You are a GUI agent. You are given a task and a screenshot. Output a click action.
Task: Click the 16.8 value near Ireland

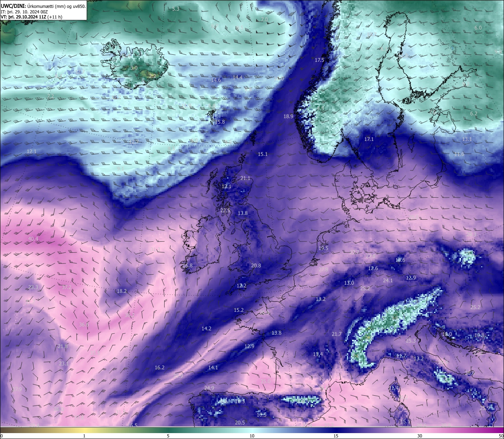187,266
